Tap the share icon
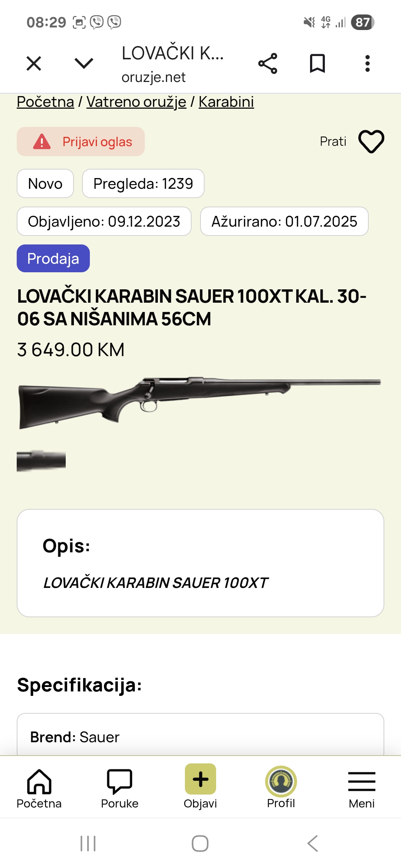The image size is (401, 868). (268, 63)
